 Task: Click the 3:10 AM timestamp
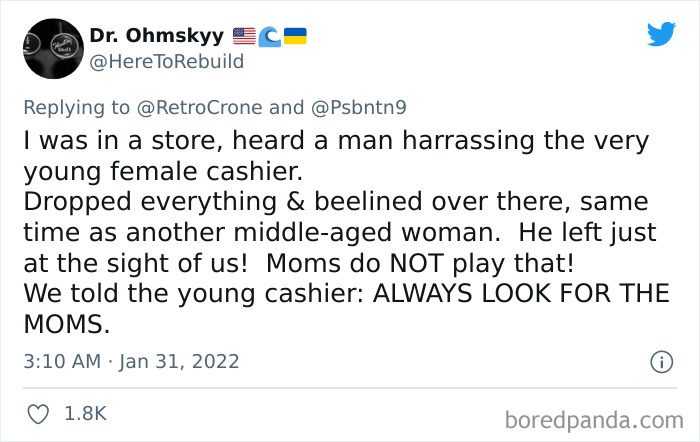click(x=62, y=362)
